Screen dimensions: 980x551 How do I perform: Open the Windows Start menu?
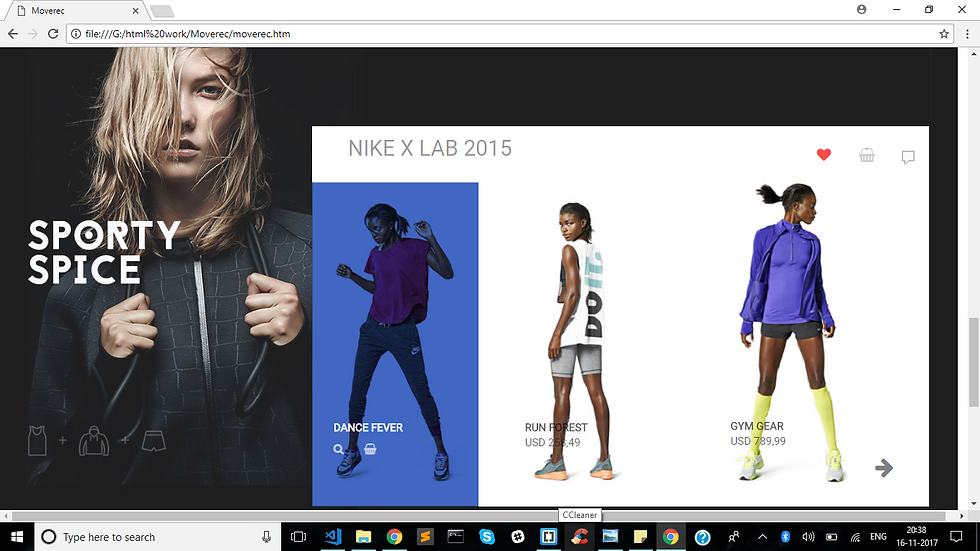pyautogui.click(x=17, y=537)
